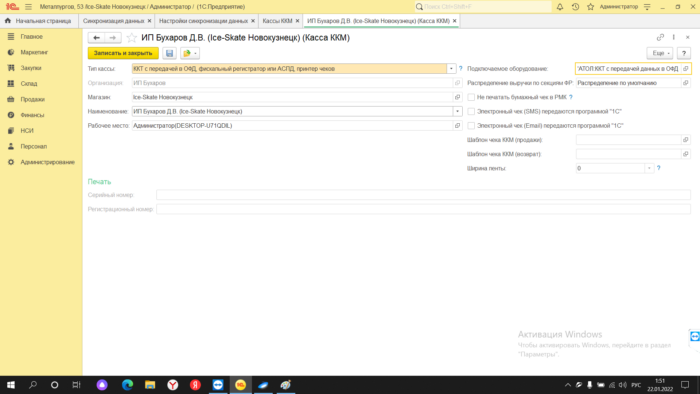
Task: Focus the search field Ctrl+Shift+F
Action: (483, 7)
